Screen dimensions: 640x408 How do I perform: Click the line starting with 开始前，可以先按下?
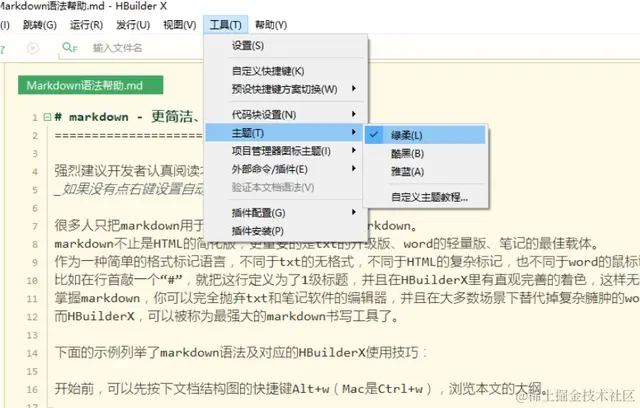coord(300,389)
